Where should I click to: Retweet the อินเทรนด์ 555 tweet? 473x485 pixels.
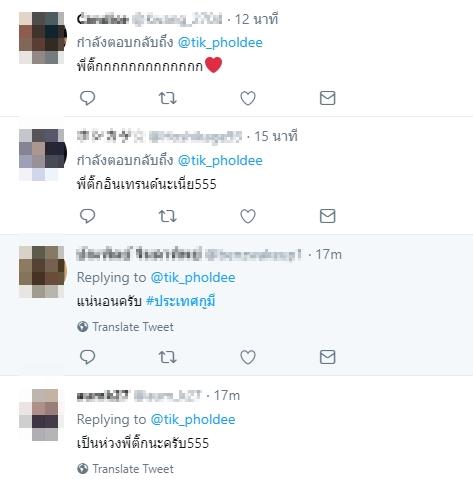(x=167, y=216)
